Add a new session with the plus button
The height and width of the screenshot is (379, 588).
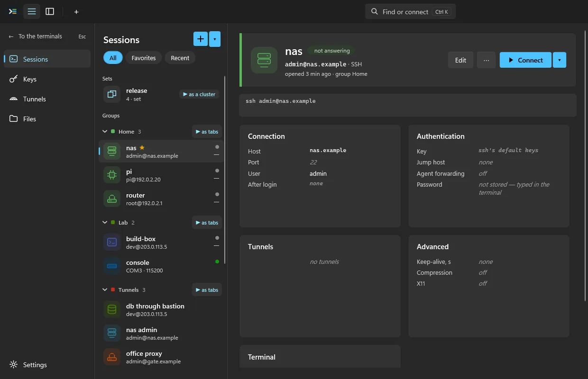click(x=201, y=39)
